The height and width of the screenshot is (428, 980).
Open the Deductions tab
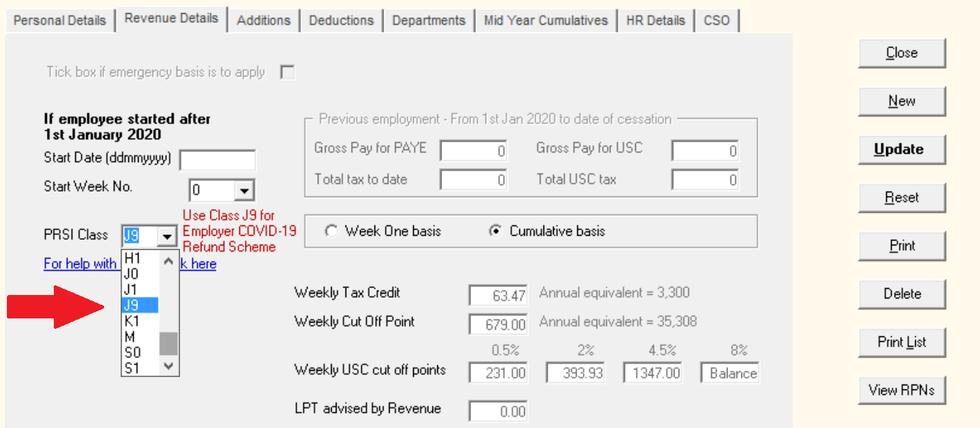(341, 20)
